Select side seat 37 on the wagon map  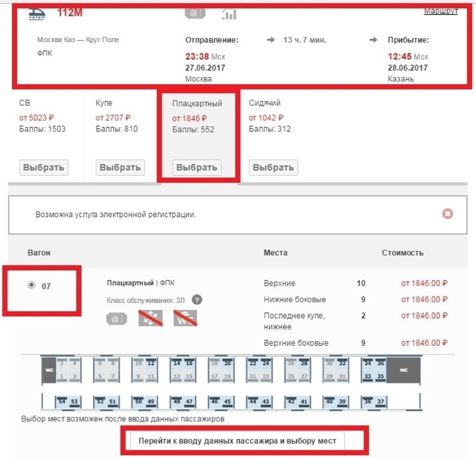click(380, 402)
